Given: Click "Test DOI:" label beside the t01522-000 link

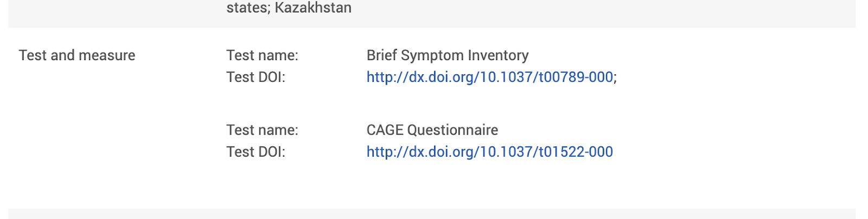Looking at the screenshot, I should (x=256, y=152).
